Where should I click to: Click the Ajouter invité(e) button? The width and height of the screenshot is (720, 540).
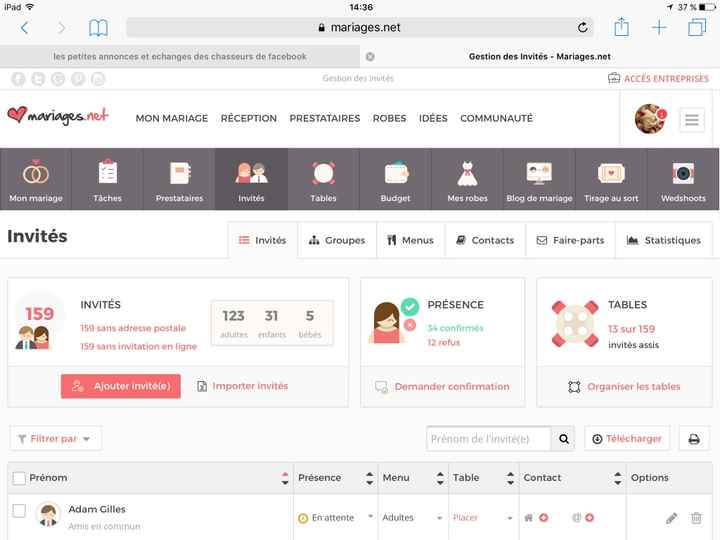point(121,386)
